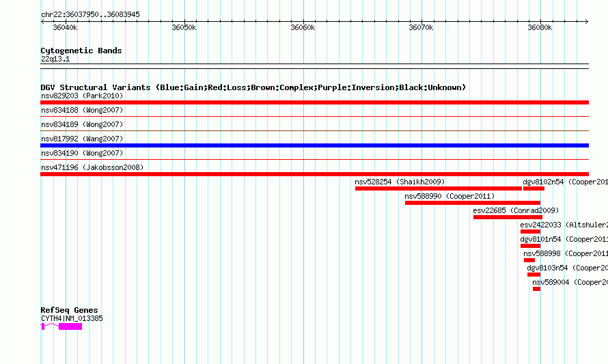This screenshot has width=608, height=364.
Task: Click the 36080k ruler tick label
Action: (540, 27)
